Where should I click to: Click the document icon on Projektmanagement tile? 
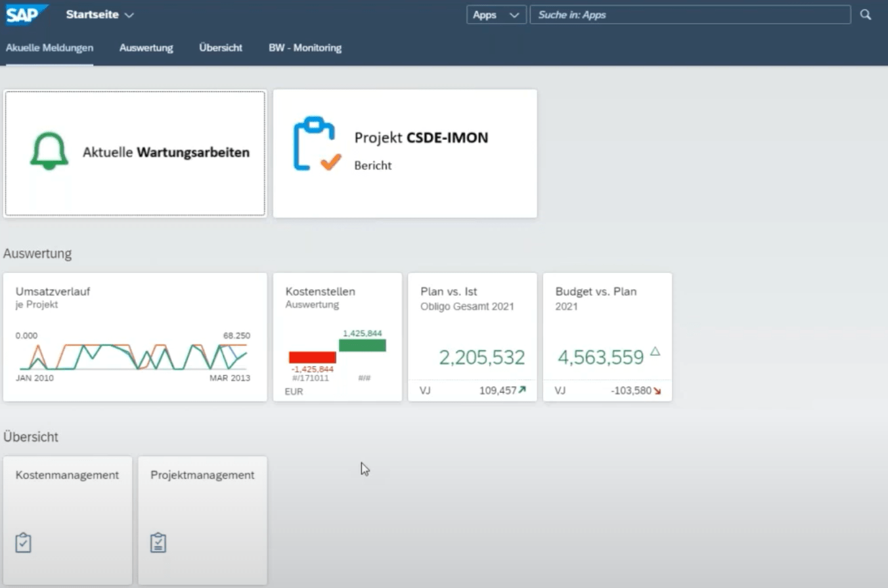coord(158,542)
